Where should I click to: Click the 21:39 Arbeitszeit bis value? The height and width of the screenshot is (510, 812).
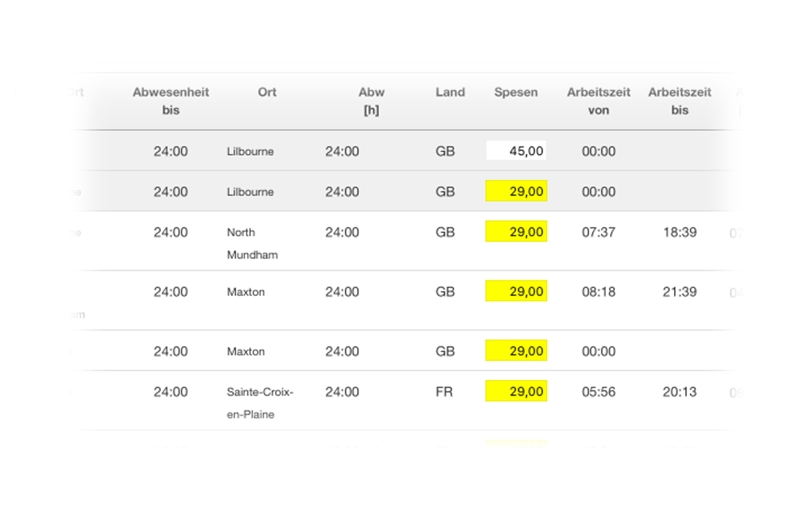(680, 292)
